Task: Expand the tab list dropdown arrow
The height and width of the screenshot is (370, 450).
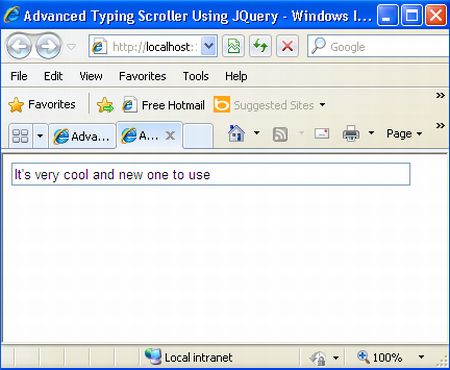Action: 40,136
